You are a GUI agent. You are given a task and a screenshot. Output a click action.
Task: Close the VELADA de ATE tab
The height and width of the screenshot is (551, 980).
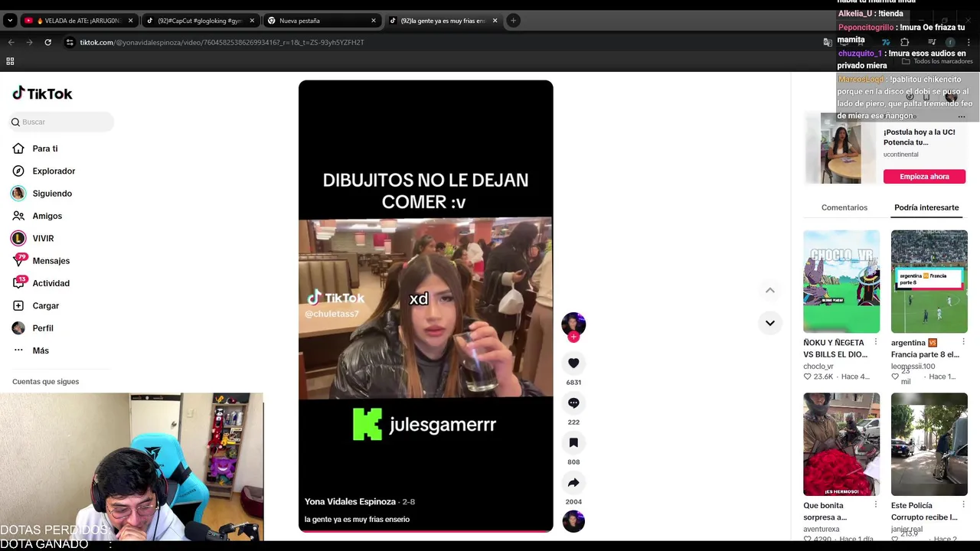(x=130, y=21)
